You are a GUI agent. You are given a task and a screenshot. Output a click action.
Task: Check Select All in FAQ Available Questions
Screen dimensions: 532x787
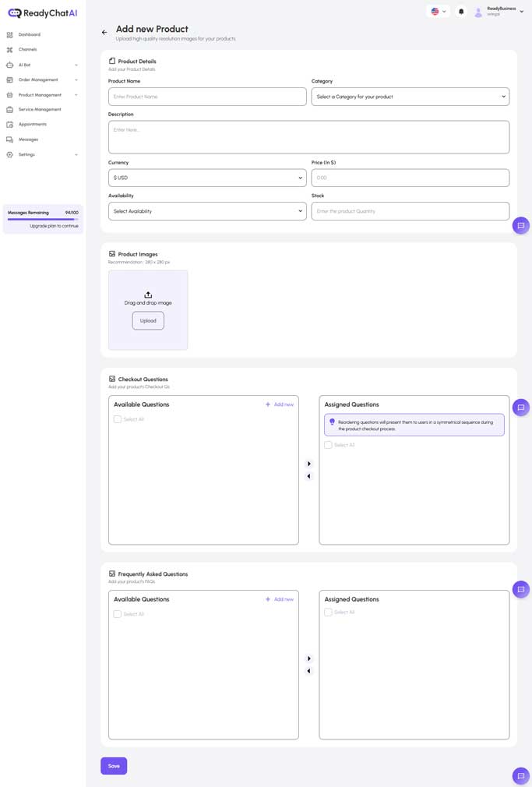click(x=118, y=614)
